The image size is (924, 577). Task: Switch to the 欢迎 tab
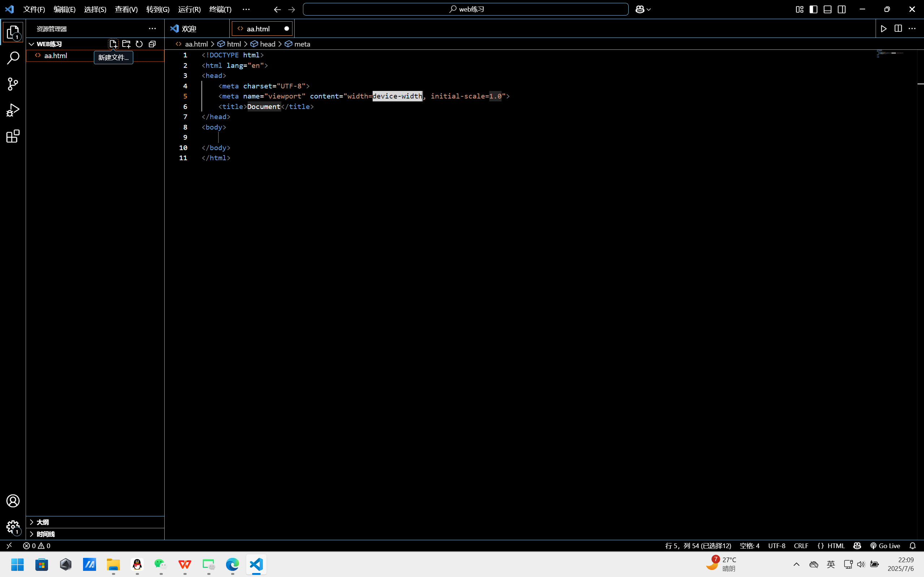(197, 29)
